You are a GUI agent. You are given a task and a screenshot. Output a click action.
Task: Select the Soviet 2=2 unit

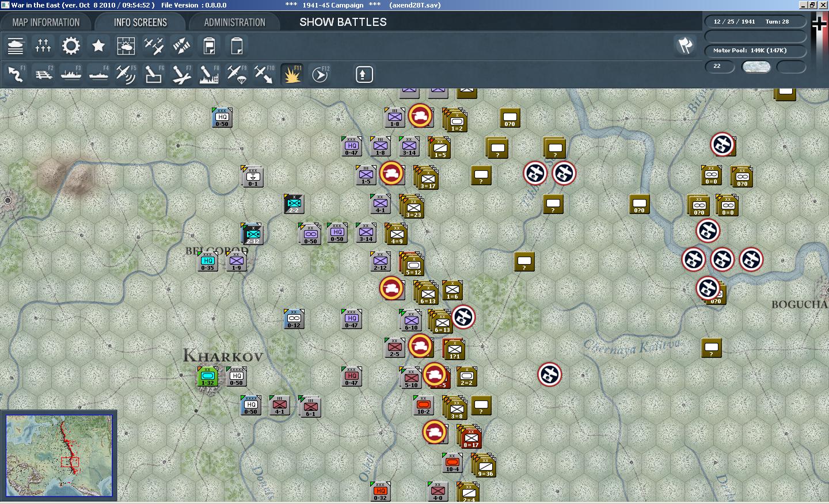[x=467, y=376]
